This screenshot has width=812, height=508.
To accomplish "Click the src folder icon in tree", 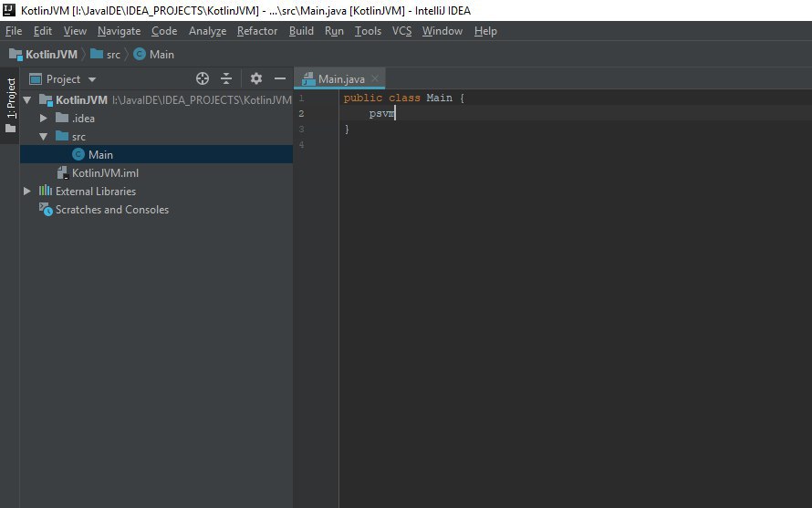I will point(62,136).
